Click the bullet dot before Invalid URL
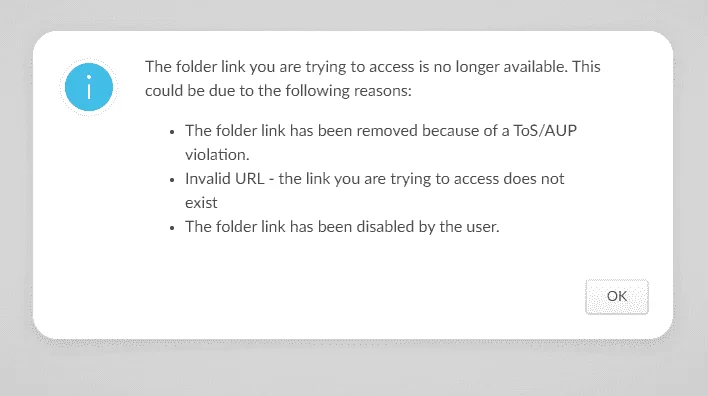The width and height of the screenshot is (708, 396). (172, 180)
